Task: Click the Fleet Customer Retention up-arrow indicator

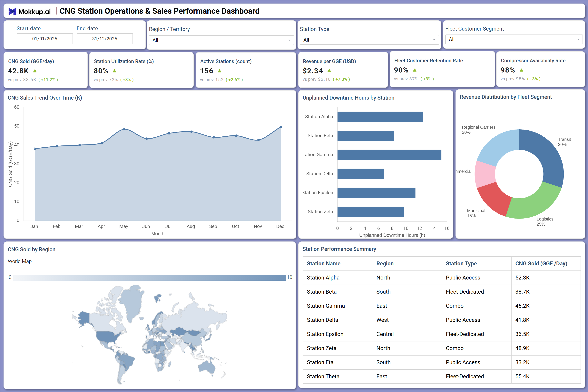Action: tap(415, 70)
